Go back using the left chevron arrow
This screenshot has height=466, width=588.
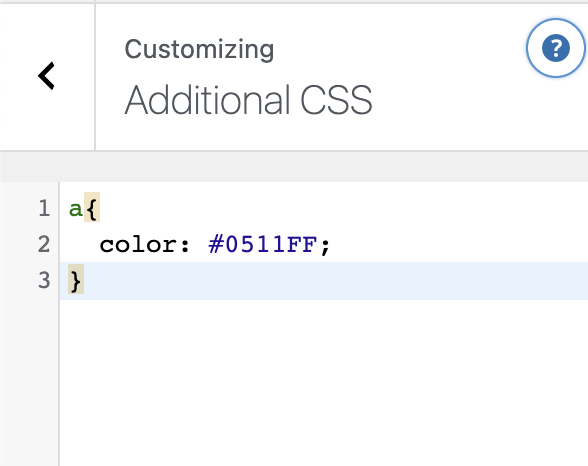(46, 76)
